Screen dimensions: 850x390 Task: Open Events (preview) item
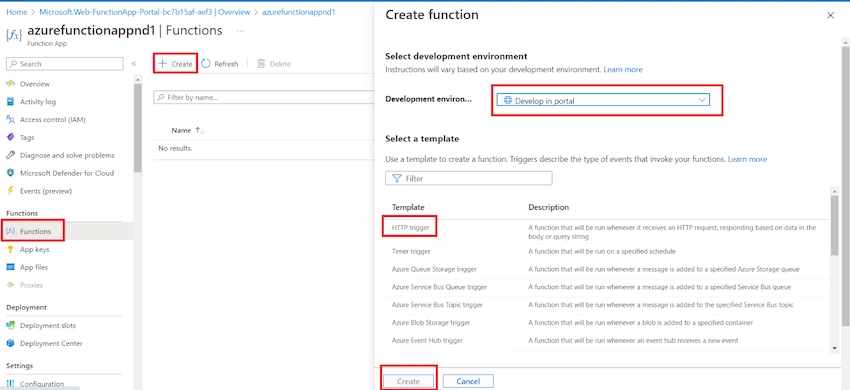(46, 191)
